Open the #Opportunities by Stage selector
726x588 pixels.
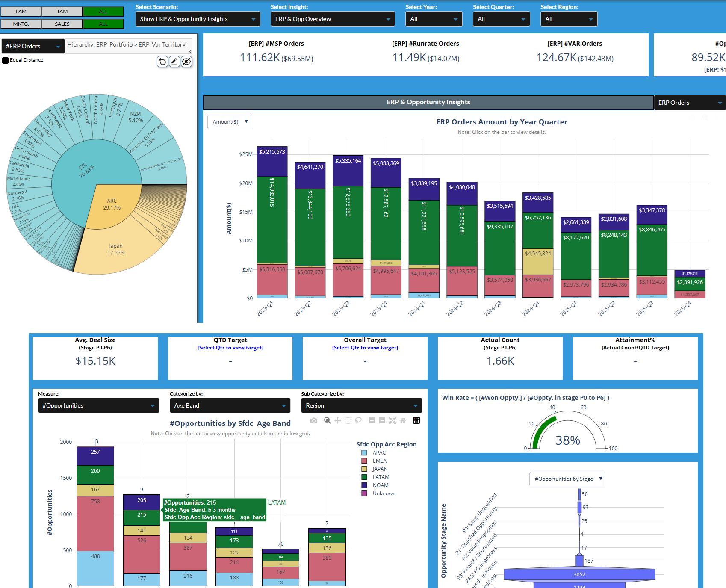point(567,479)
